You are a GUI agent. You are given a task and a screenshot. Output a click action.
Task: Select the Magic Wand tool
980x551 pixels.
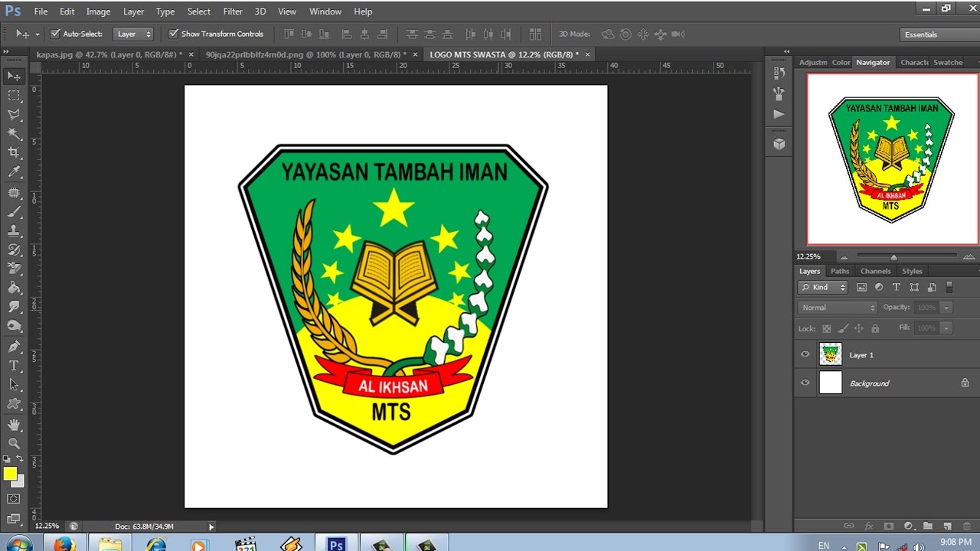[14, 134]
